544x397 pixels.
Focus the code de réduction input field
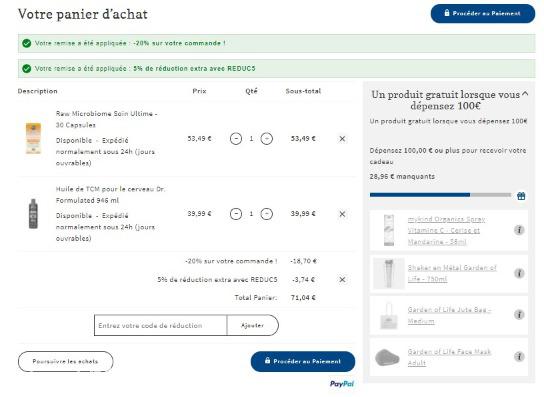click(160, 326)
